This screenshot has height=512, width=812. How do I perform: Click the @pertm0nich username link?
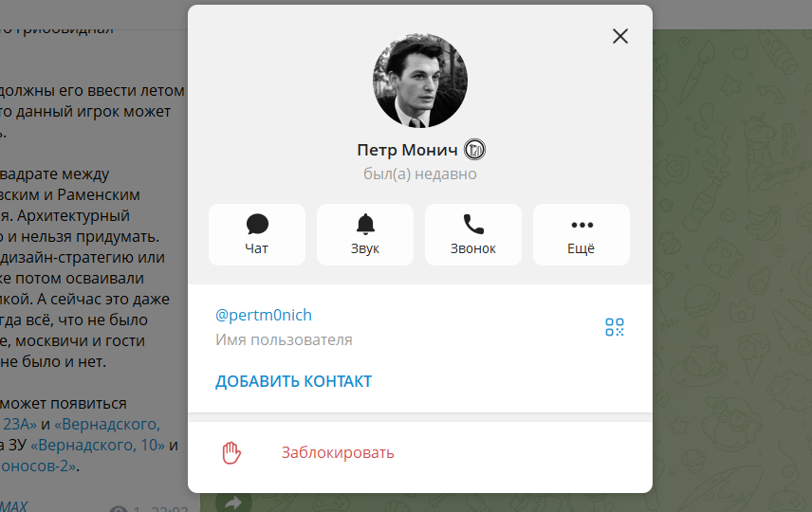point(264,315)
